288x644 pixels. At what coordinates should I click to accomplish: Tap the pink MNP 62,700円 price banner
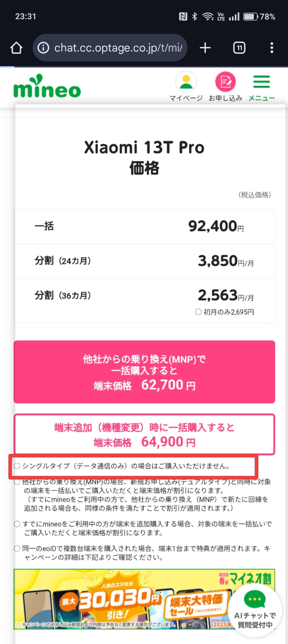(x=144, y=372)
